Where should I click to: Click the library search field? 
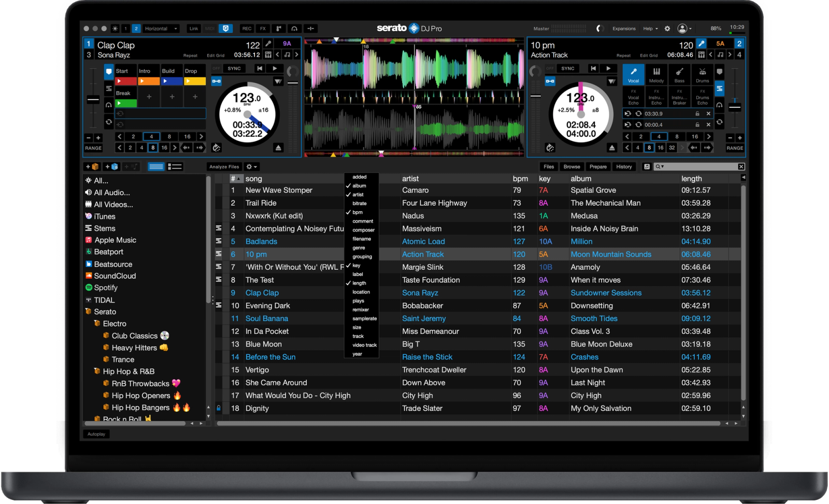(x=699, y=167)
